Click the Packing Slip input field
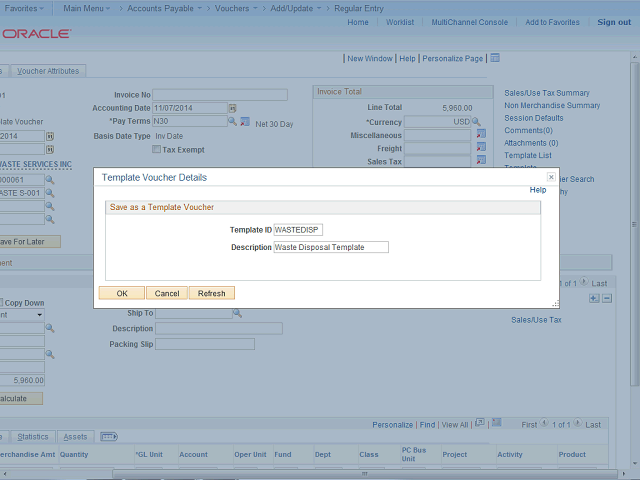 pos(205,344)
